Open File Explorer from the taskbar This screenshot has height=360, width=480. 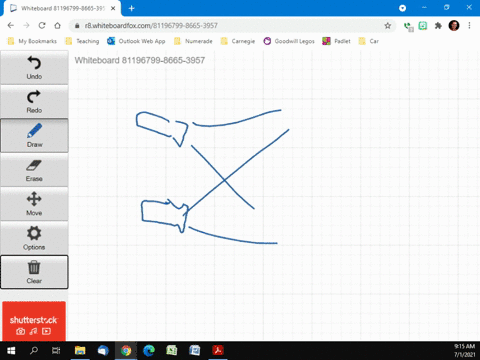[x=80, y=351]
